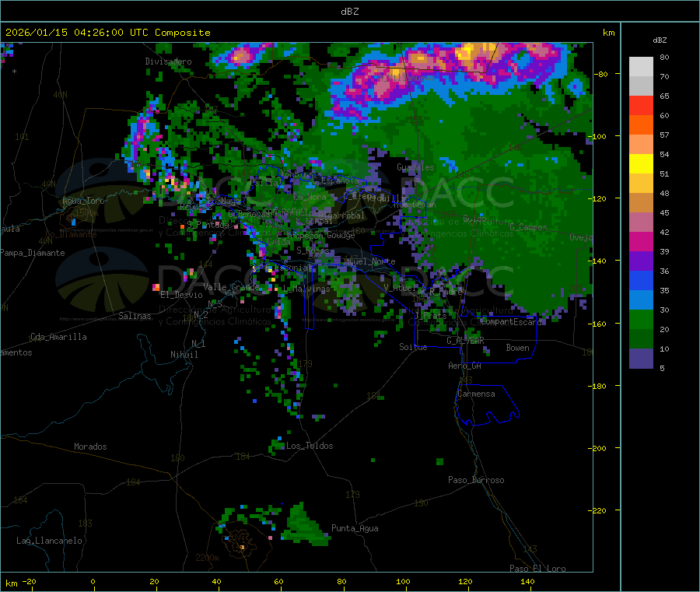Click the 'Soitue' place label
The image size is (700, 592).
point(413,347)
